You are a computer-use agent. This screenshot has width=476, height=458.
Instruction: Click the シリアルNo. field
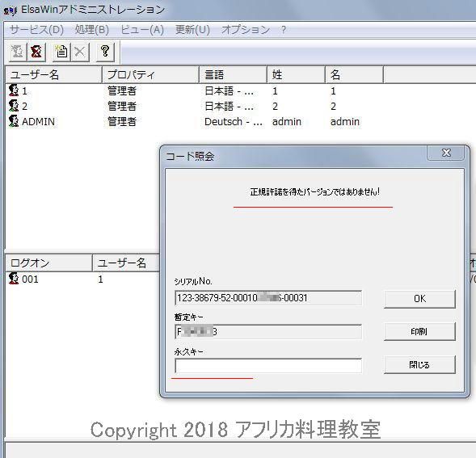coord(268,298)
